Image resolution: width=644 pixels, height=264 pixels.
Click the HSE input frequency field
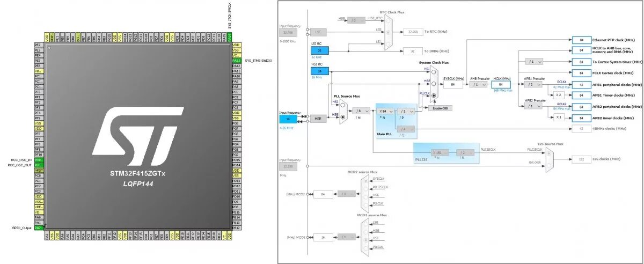(288, 119)
